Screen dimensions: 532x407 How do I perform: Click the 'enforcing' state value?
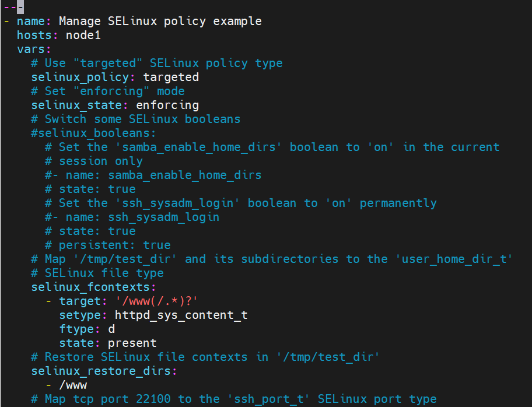click(167, 105)
